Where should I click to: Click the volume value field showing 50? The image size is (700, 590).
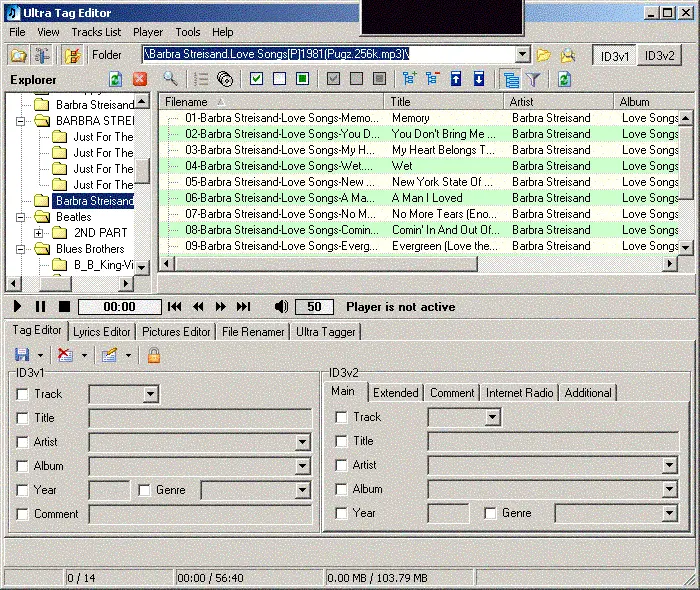pos(314,307)
